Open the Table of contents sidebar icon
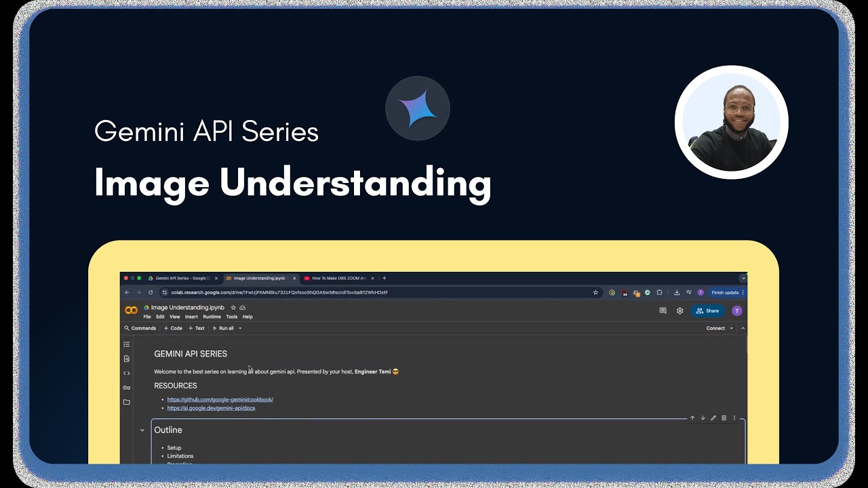 [126, 344]
